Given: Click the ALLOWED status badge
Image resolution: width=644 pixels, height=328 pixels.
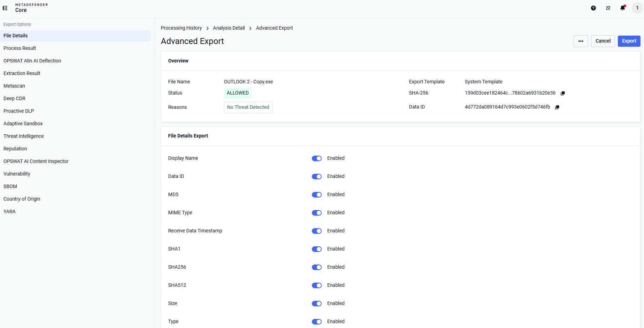Looking at the screenshot, I should coord(238,93).
